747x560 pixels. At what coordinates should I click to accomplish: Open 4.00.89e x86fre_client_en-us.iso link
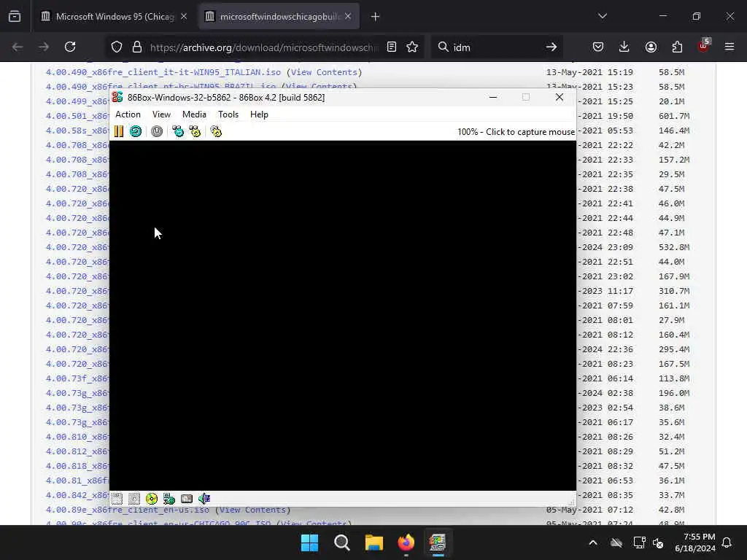(127, 510)
